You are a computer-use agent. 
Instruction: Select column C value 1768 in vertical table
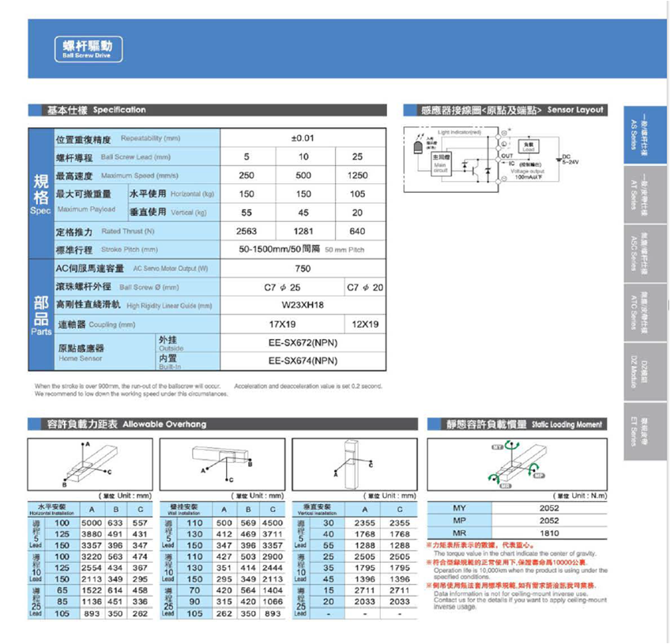(400, 533)
